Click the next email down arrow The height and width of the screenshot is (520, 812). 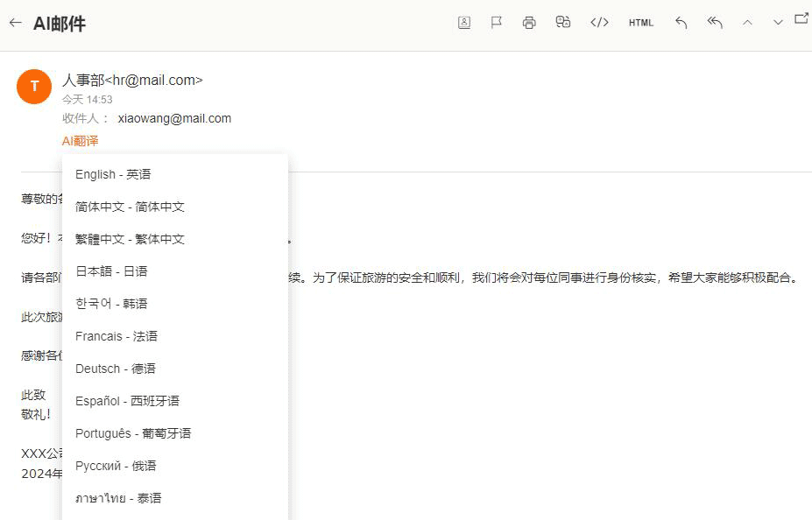(x=777, y=23)
